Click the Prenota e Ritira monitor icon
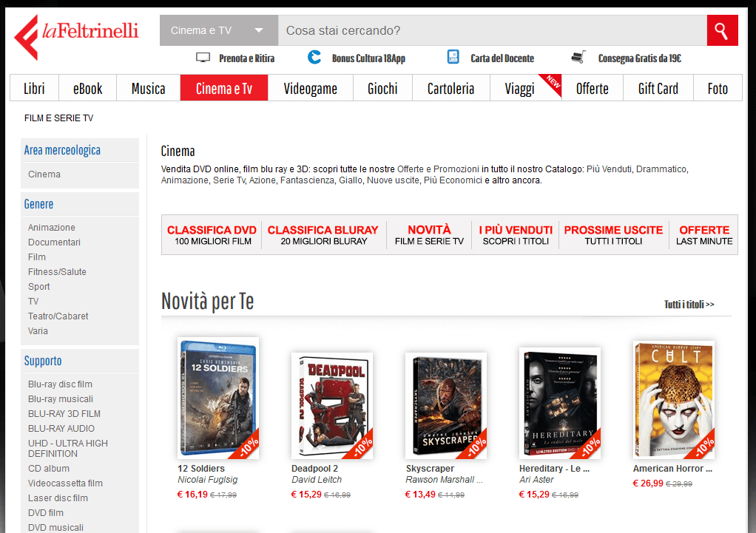The image size is (756, 533). pyautogui.click(x=203, y=58)
